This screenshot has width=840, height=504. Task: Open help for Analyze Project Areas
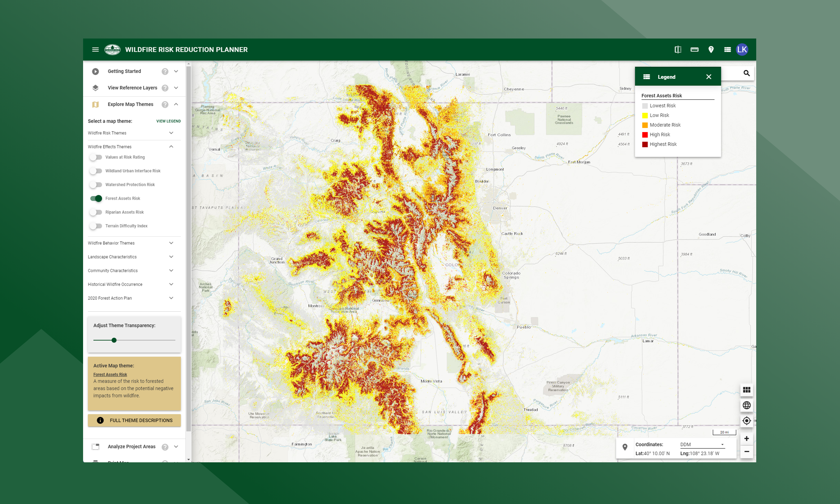(x=165, y=447)
